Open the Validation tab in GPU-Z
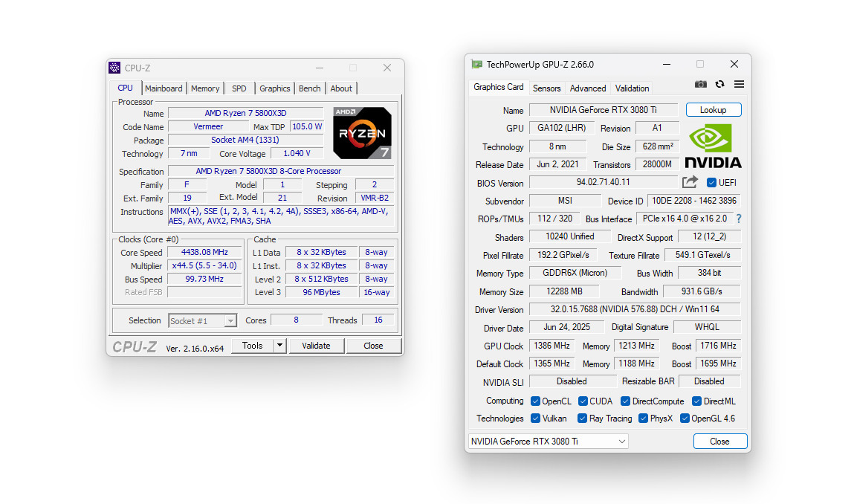The image size is (854, 504). click(x=633, y=88)
